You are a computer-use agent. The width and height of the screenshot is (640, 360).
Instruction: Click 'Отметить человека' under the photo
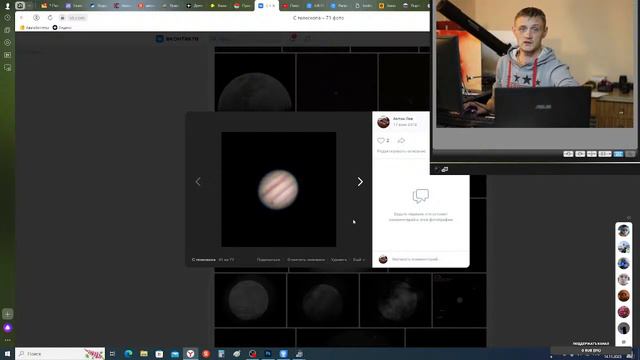pos(306,260)
